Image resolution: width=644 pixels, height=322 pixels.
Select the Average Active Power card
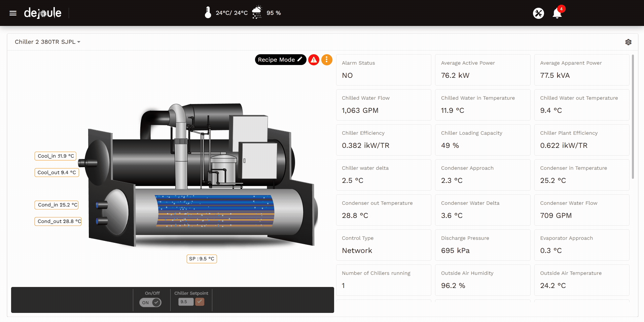pos(483,70)
